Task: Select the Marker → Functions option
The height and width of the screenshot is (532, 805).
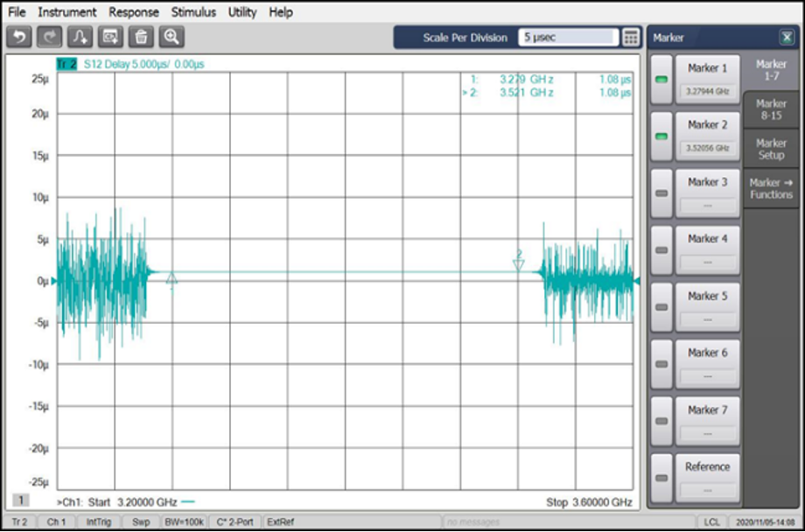Action: tap(771, 188)
